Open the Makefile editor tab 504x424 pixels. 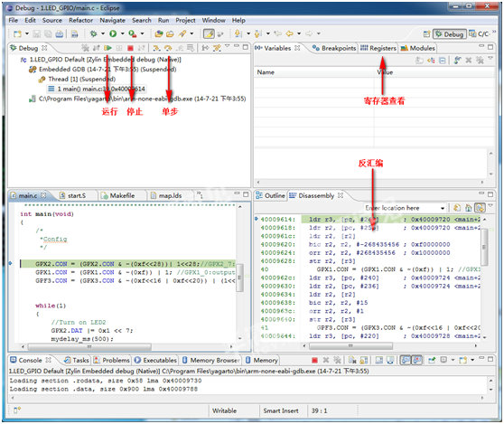[118, 195]
